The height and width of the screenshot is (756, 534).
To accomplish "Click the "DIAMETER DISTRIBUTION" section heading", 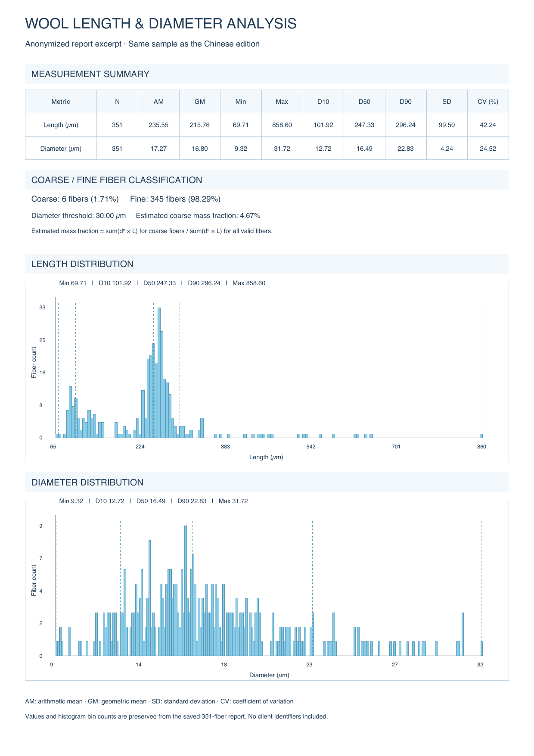I will [x=87, y=482].
